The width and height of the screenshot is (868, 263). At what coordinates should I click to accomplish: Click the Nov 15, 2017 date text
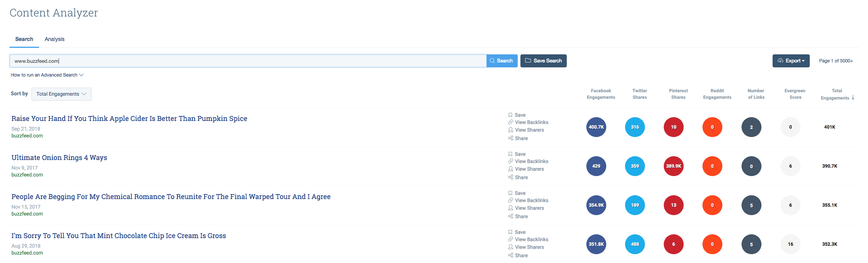coord(26,207)
